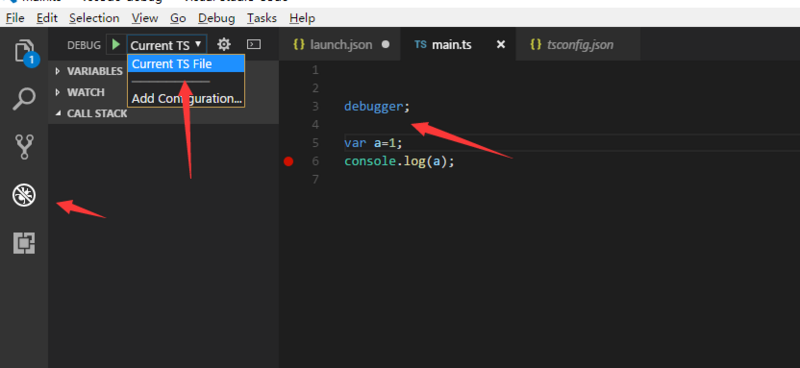Open the Extensions view icon

tap(24, 243)
